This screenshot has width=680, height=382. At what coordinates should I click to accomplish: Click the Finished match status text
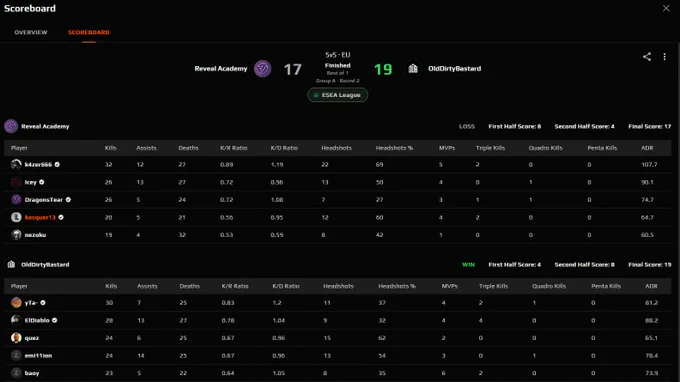click(x=337, y=65)
